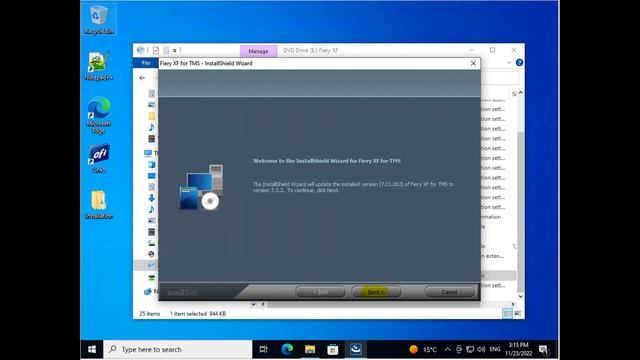The height and width of the screenshot is (360, 640).
Task: Click the installer app icon on taskbar
Action: tap(356, 349)
